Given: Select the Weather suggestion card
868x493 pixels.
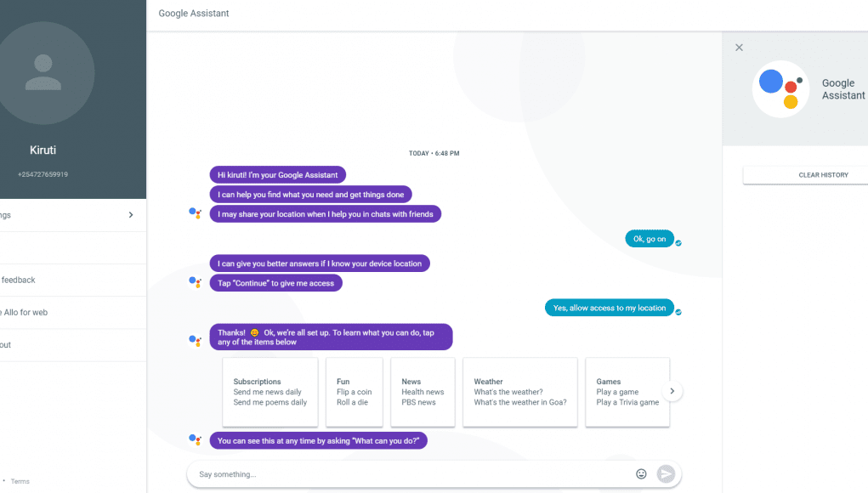Looking at the screenshot, I should [519, 392].
